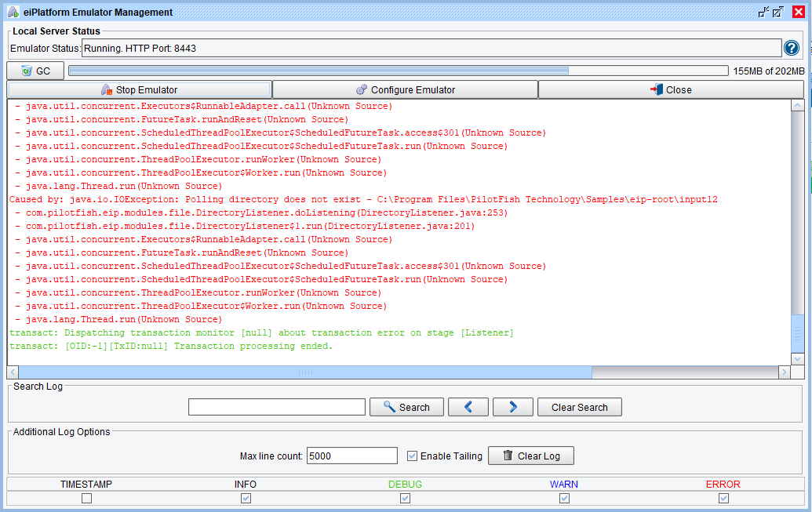812x512 pixels.
Task: Click the DEBUG column header label
Action: click(405, 484)
